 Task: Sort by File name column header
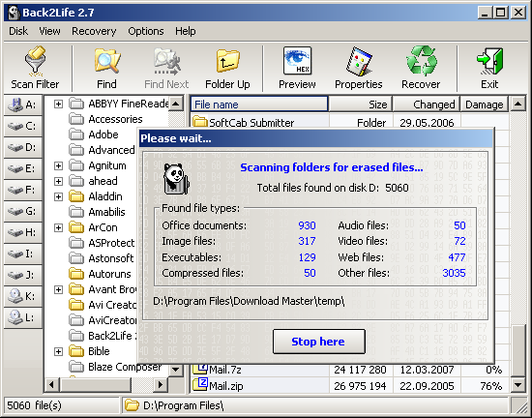pyautogui.click(x=259, y=104)
